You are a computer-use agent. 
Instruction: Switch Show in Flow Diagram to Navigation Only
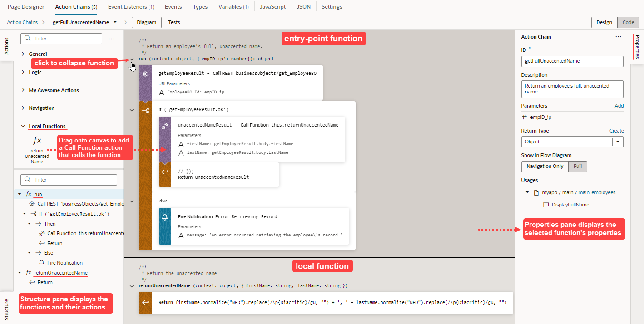pos(545,166)
